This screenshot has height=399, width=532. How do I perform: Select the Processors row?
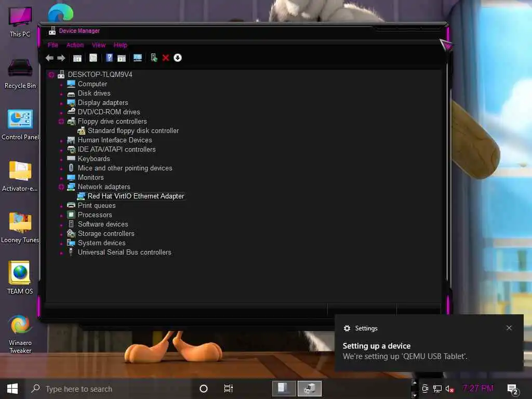(95, 215)
